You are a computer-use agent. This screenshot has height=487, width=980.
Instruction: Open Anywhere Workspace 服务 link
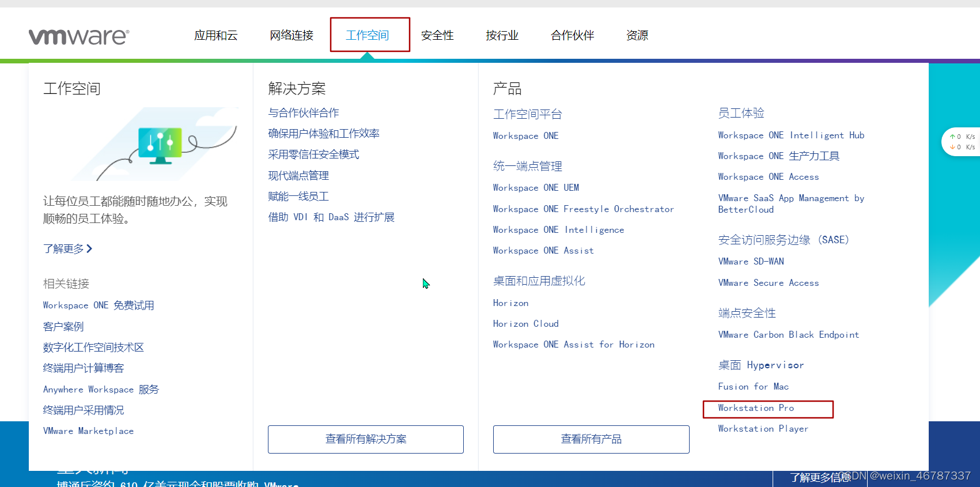click(101, 389)
